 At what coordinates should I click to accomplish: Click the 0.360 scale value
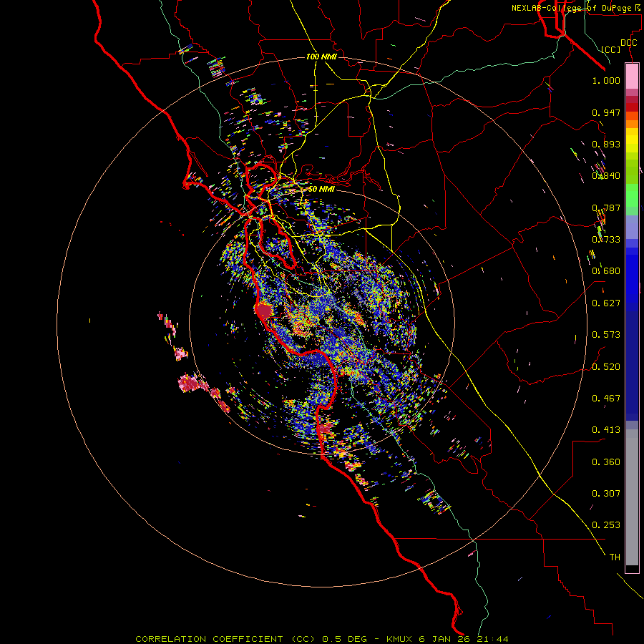pos(606,462)
